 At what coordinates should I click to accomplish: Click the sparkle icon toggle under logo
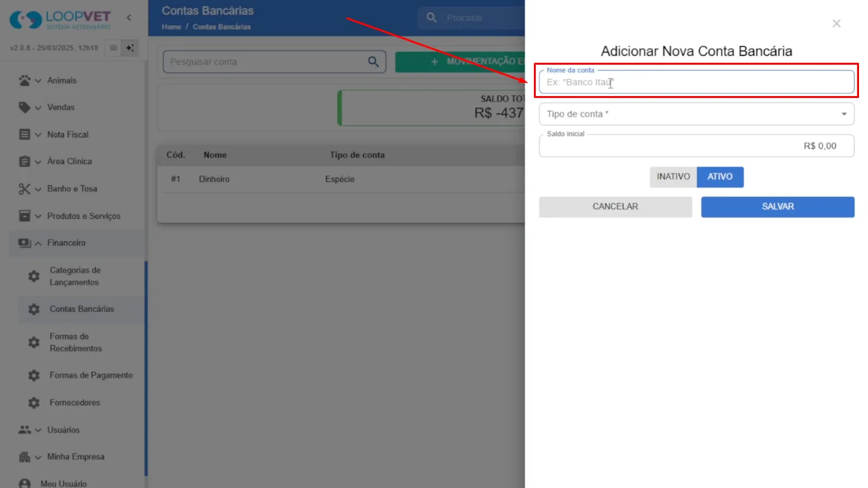(129, 48)
